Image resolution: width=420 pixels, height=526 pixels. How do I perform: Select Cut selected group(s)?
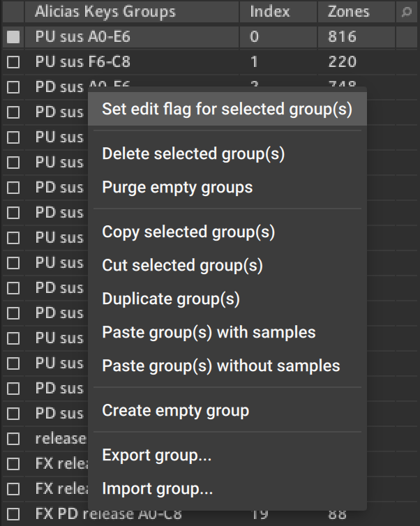tap(182, 265)
